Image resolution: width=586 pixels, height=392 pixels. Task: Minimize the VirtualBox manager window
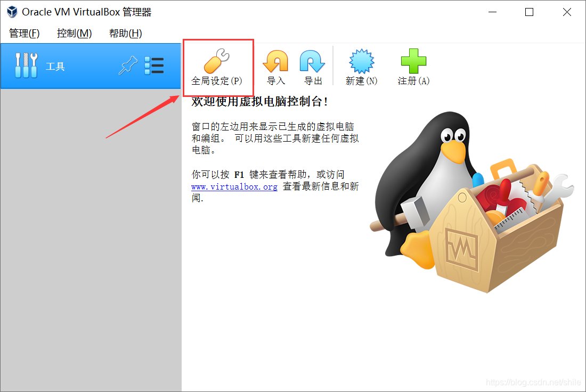[493, 12]
